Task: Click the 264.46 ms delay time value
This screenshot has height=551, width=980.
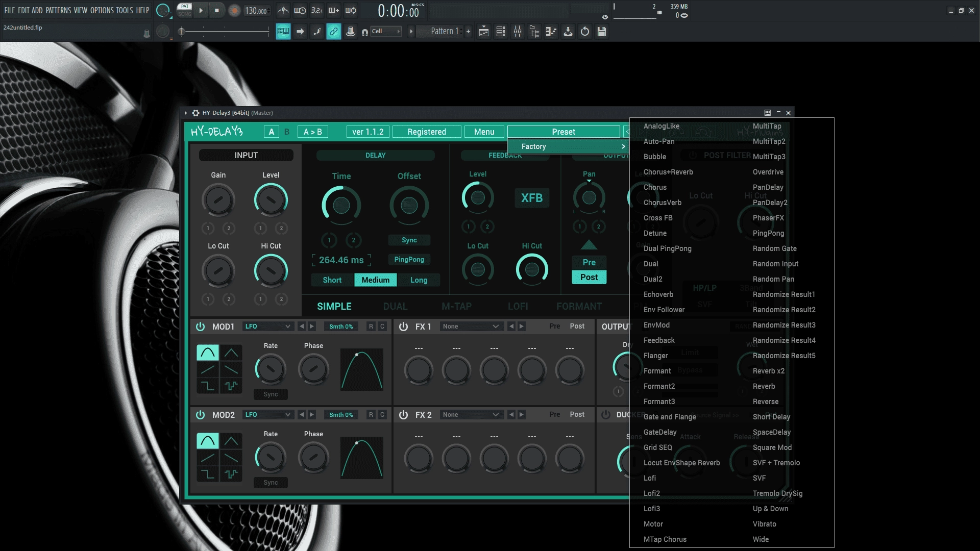Action: click(341, 260)
